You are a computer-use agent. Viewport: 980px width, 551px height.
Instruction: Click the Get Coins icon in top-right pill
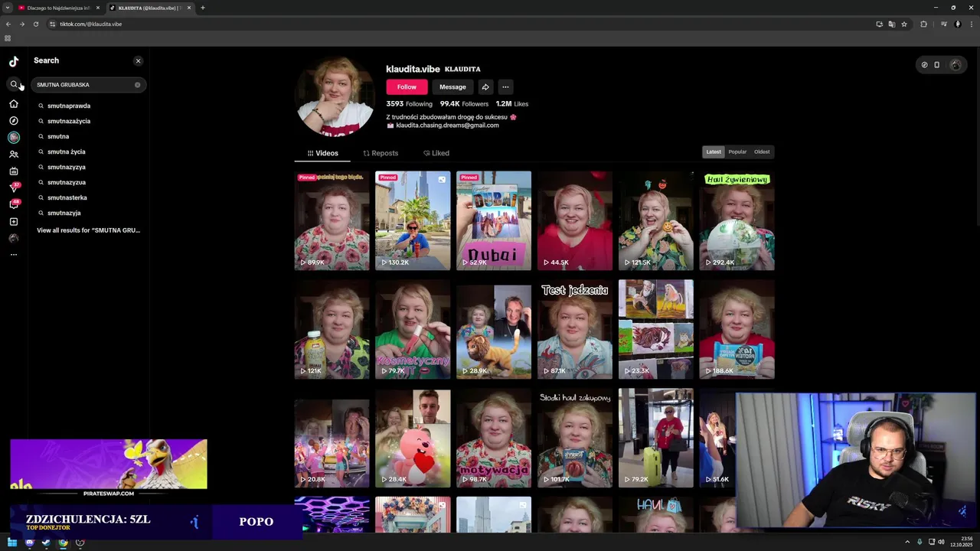[924, 65]
